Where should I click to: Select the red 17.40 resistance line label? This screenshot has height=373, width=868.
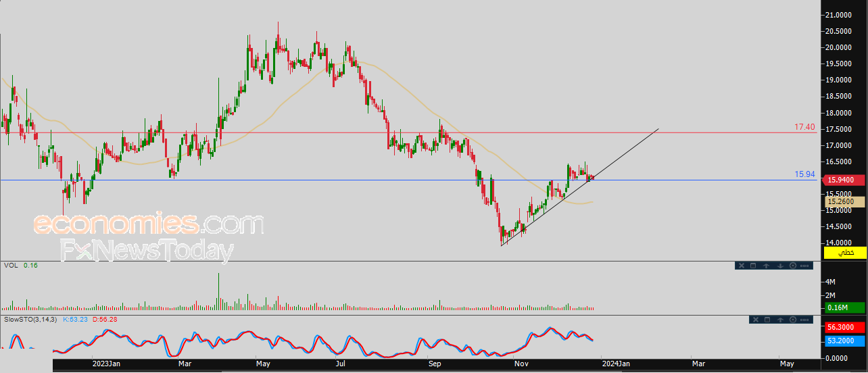(x=804, y=127)
